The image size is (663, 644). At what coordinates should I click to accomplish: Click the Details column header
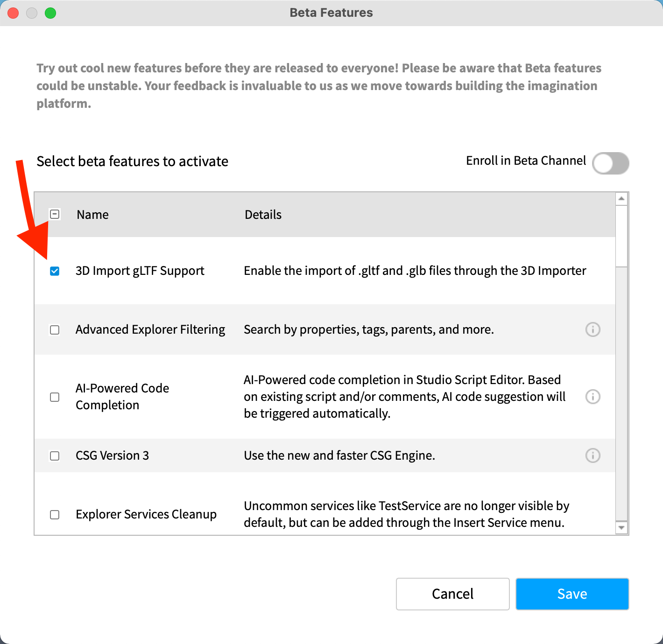[x=263, y=215]
